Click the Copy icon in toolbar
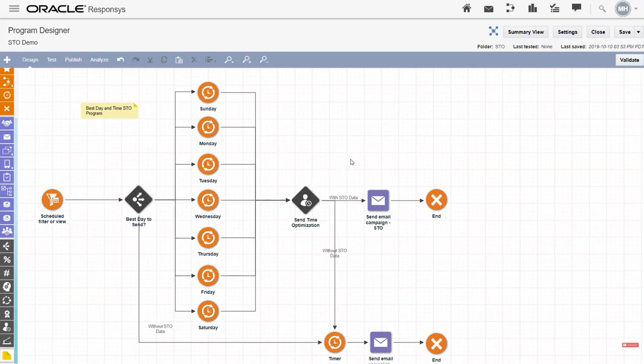The width and height of the screenshot is (644, 364). coord(164,60)
